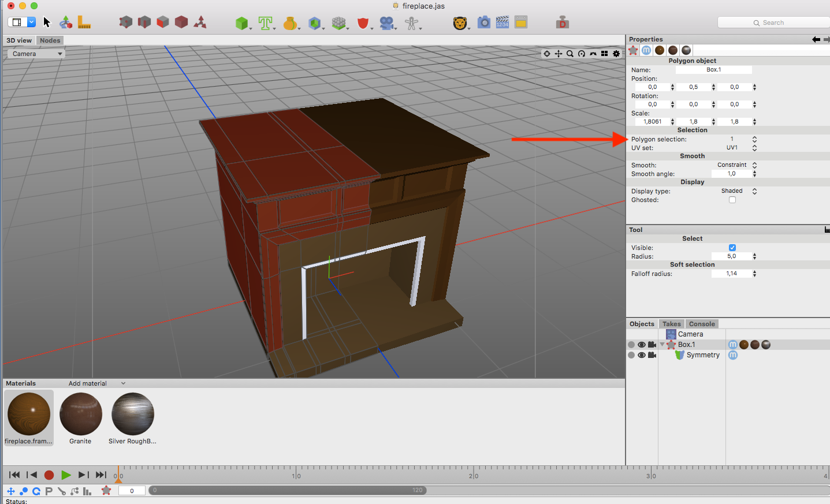The image size is (830, 504).
Task: Disable the Visible checkbox under Select tool
Action: (x=732, y=247)
